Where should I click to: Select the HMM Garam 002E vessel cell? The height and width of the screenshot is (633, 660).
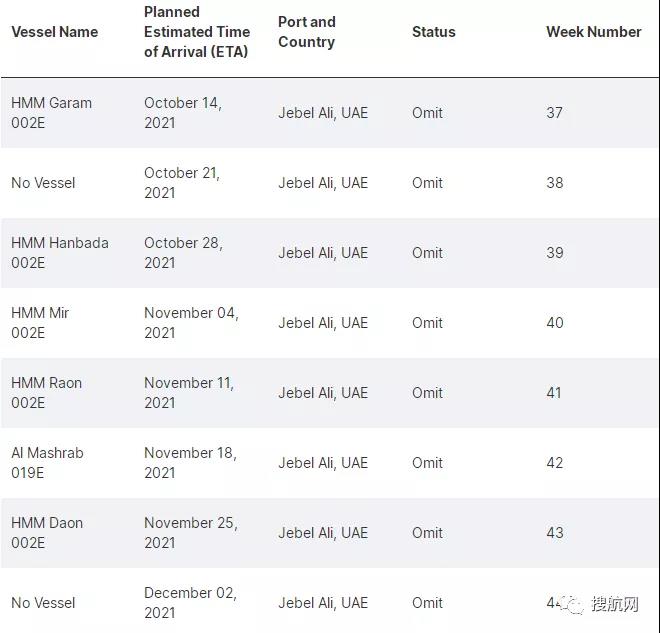(x=51, y=113)
